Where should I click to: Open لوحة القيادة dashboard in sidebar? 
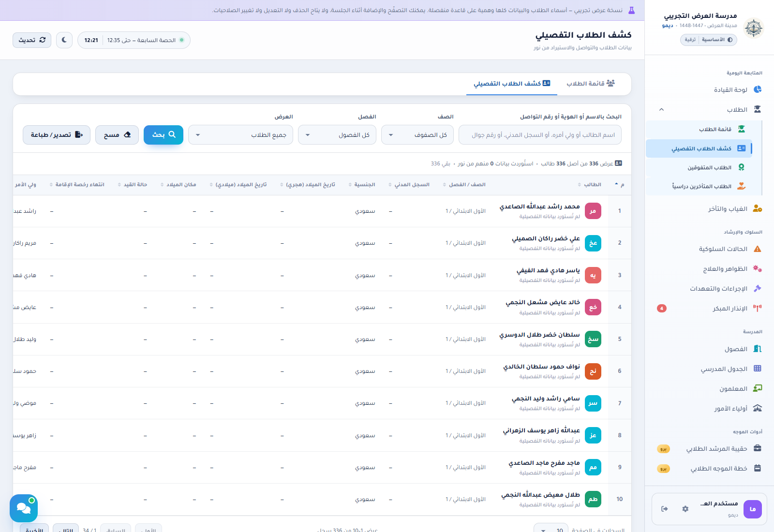click(x=708, y=89)
